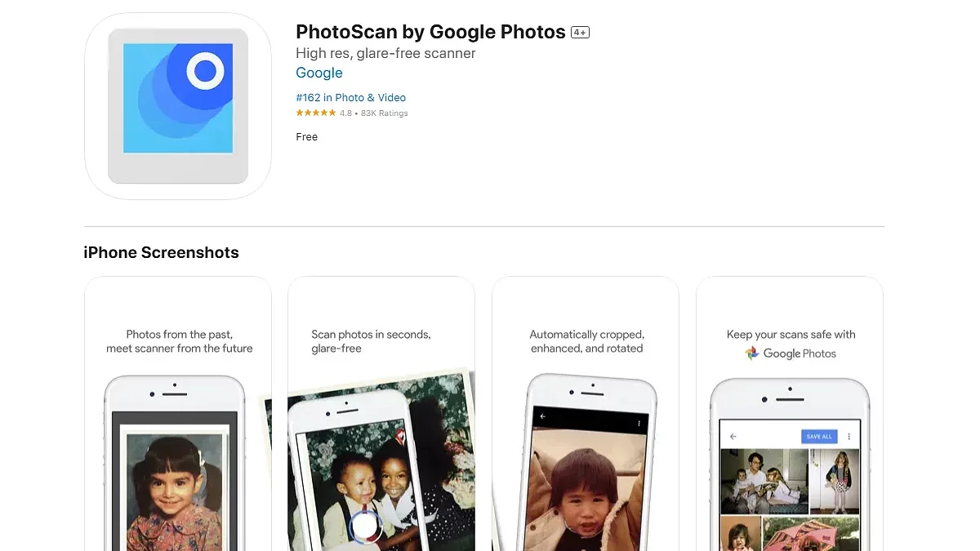Click the iPhone Screenshots heading
The image size is (980, 551).
pyautogui.click(x=161, y=252)
